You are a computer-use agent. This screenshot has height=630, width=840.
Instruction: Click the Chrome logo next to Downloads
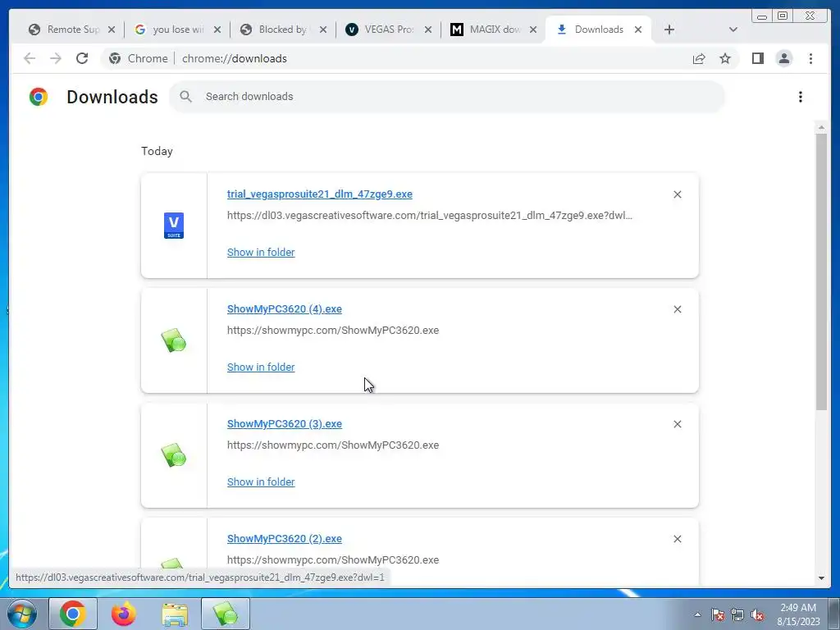39,97
